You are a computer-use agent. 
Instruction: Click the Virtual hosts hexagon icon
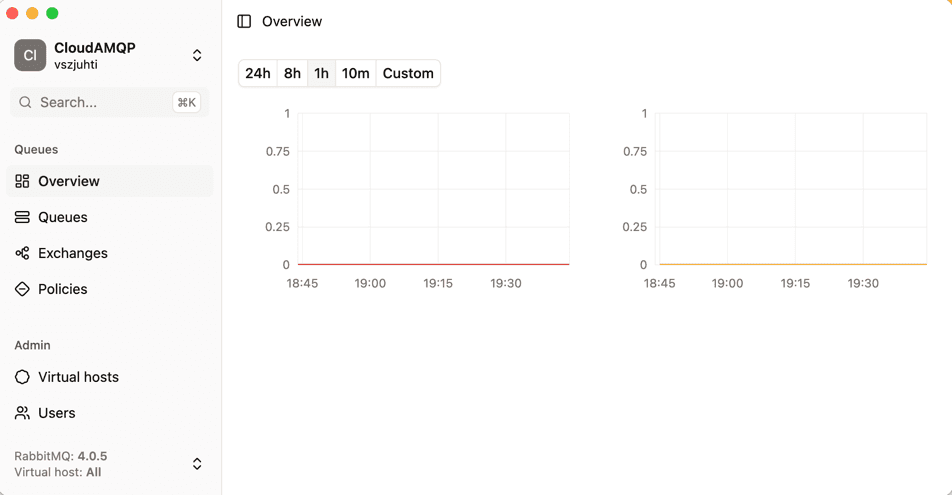(22, 377)
